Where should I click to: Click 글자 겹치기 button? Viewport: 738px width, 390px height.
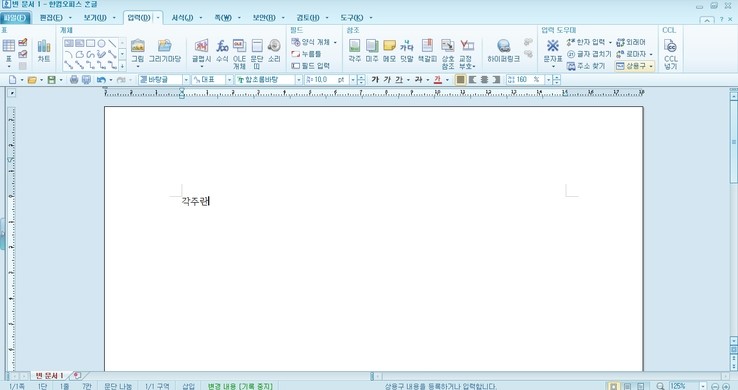pyautogui.click(x=589, y=54)
